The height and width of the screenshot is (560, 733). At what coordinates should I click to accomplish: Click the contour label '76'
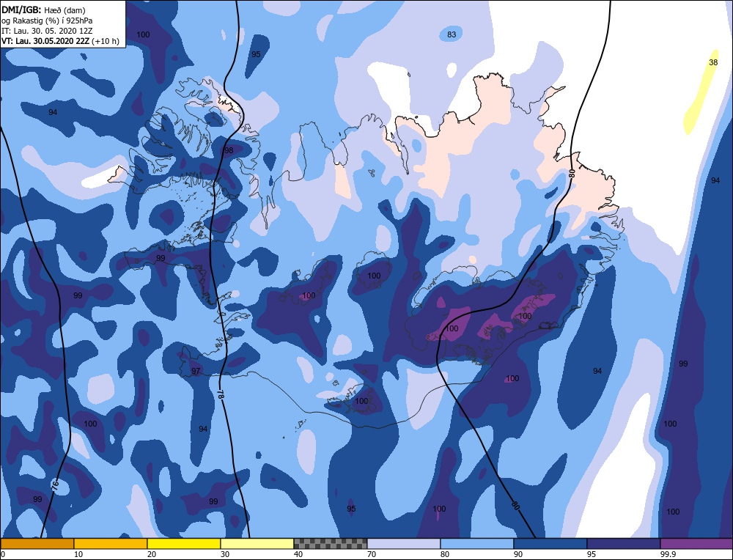55,485
